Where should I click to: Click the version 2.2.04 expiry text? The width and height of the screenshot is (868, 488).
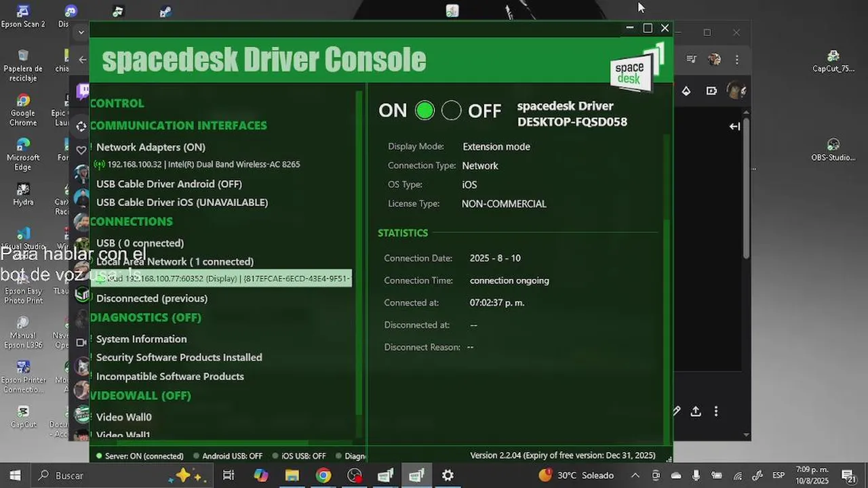coord(563,455)
